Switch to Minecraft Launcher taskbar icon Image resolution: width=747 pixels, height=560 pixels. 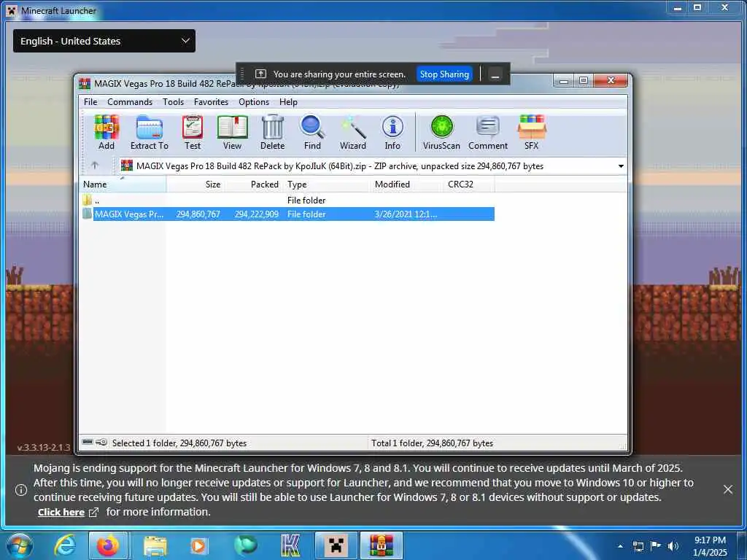(336, 545)
